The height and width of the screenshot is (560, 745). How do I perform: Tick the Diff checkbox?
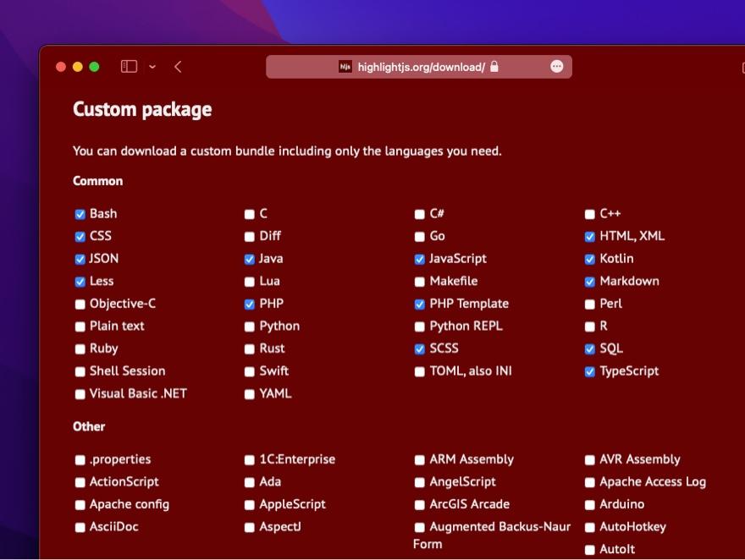tap(250, 237)
